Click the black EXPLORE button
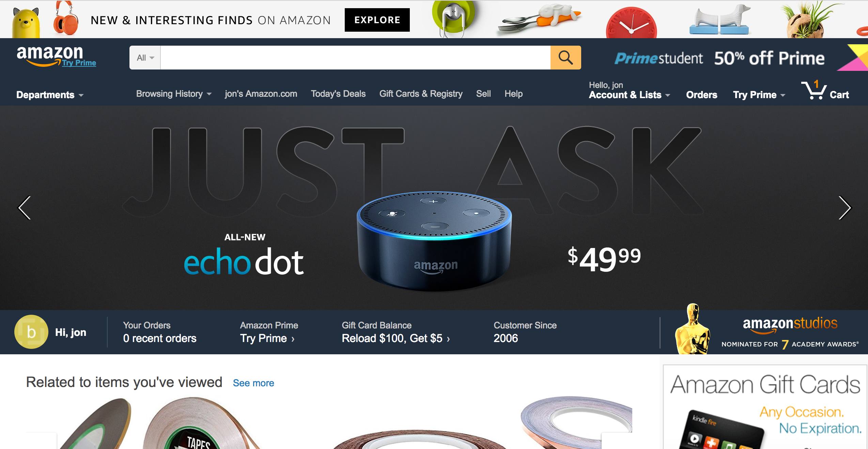Image resolution: width=868 pixels, height=449 pixels. (x=377, y=20)
